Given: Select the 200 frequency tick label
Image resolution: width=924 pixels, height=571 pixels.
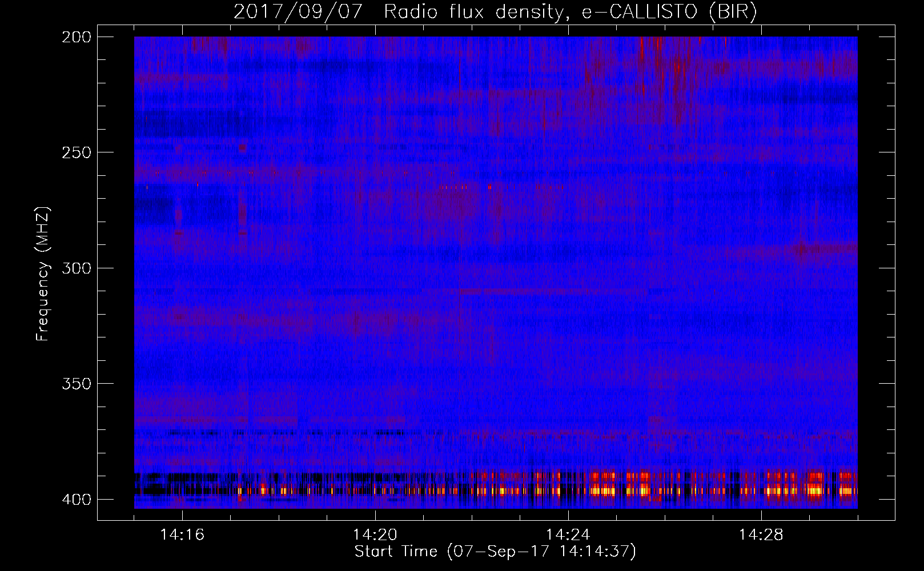Looking at the screenshot, I should [x=77, y=37].
